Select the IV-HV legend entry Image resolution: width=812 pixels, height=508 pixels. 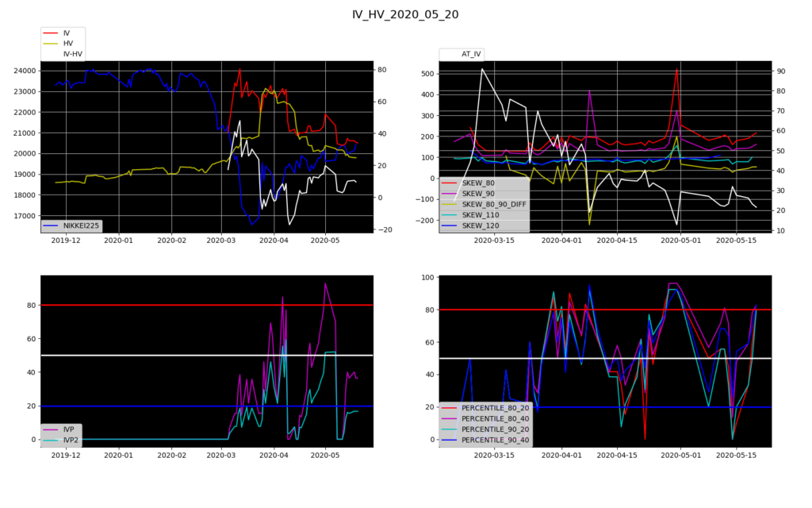coord(73,55)
